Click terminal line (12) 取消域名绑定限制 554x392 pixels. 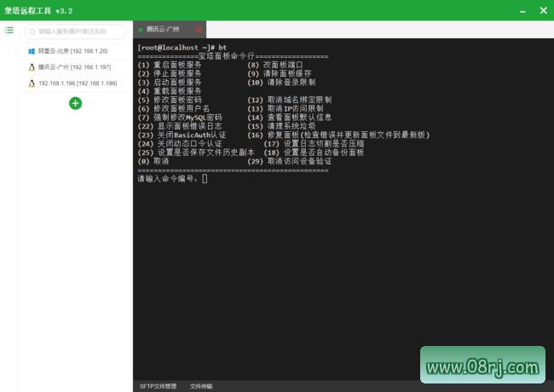tap(290, 100)
